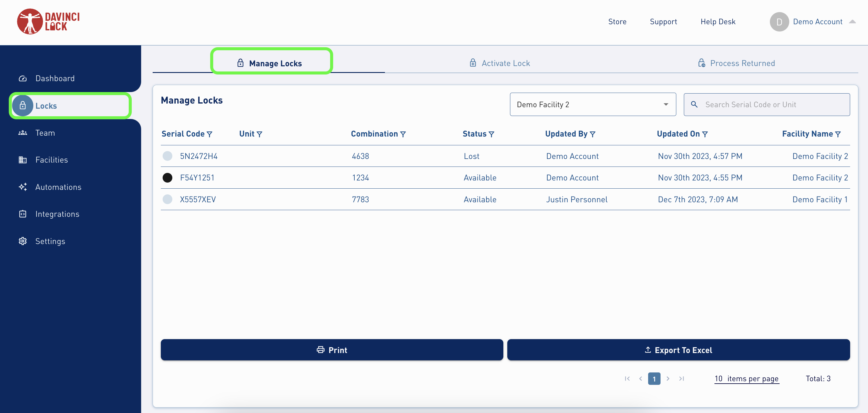Click the Updated By filter icon

592,134
